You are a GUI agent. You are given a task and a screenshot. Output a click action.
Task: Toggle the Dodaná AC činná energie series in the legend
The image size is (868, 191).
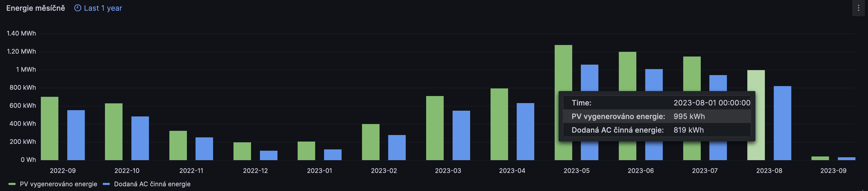pos(152,184)
